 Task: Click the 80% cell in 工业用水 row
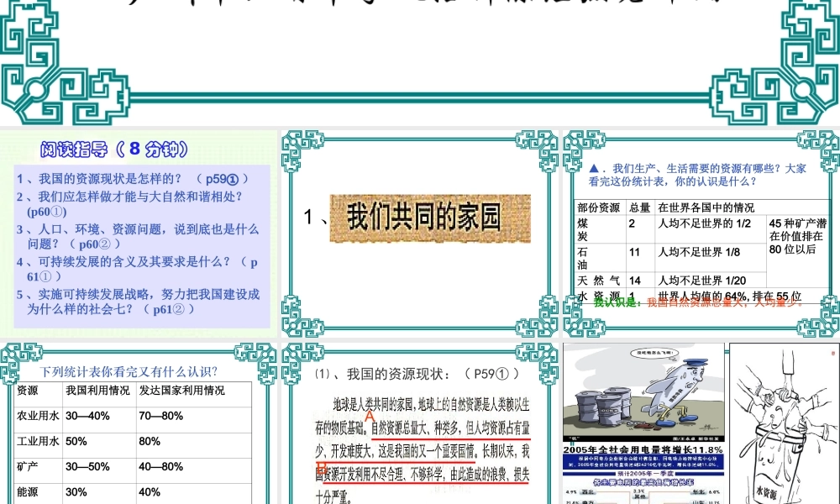click(150, 441)
